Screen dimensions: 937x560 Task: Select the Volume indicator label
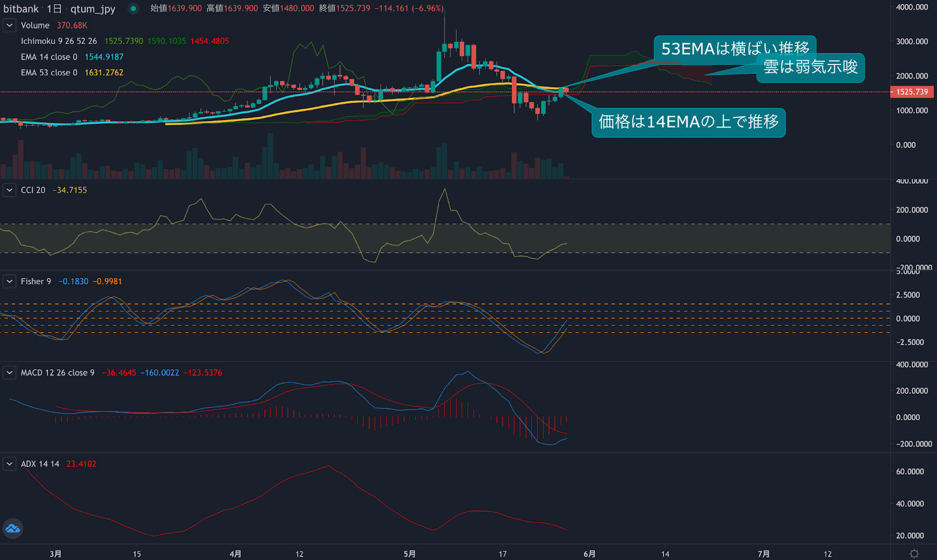pyautogui.click(x=35, y=26)
